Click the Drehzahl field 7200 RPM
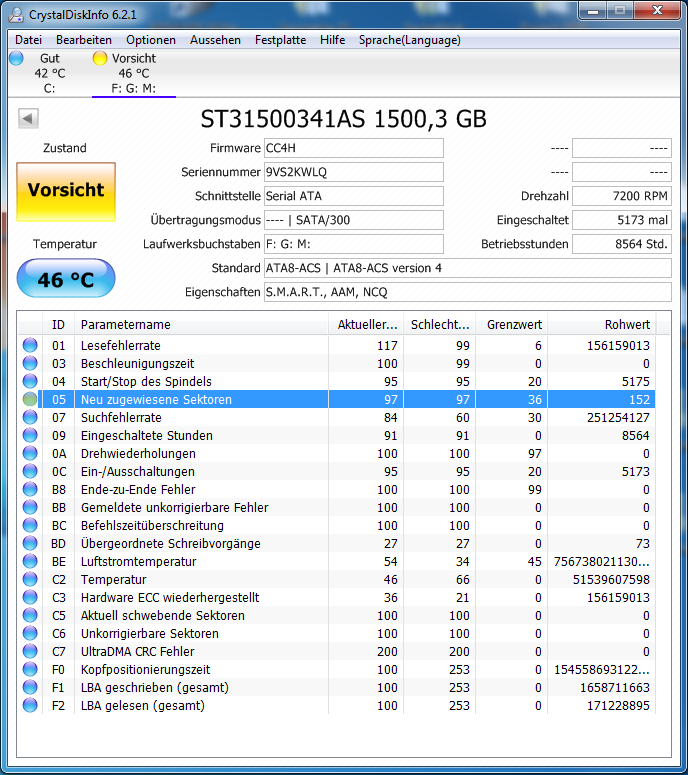 (622, 196)
